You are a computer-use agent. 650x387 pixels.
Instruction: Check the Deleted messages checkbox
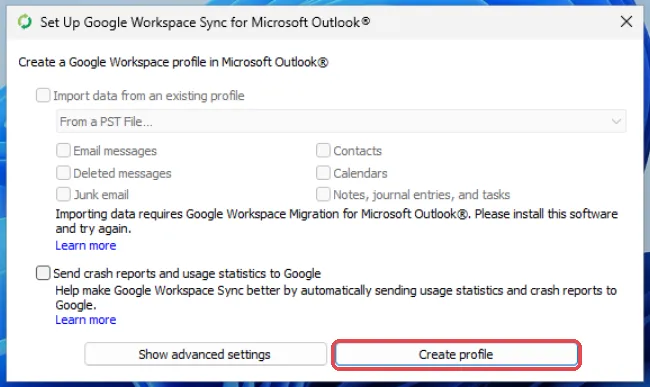tap(63, 173)
